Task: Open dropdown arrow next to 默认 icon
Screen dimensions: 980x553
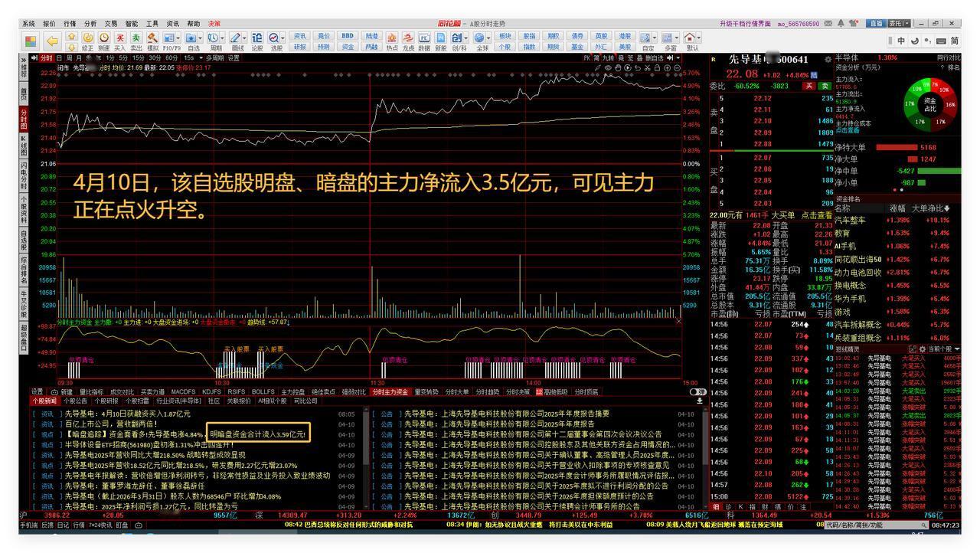Action: 699,38
